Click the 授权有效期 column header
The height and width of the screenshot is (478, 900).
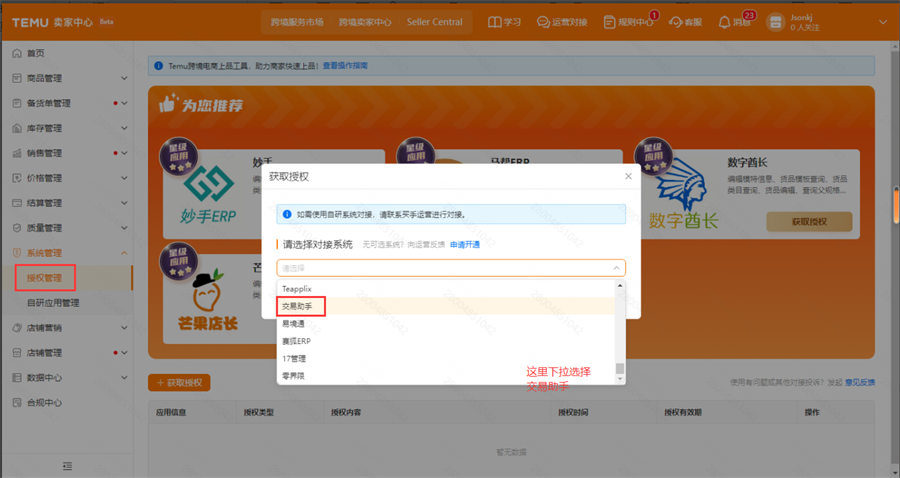click(x=682, y=413)
